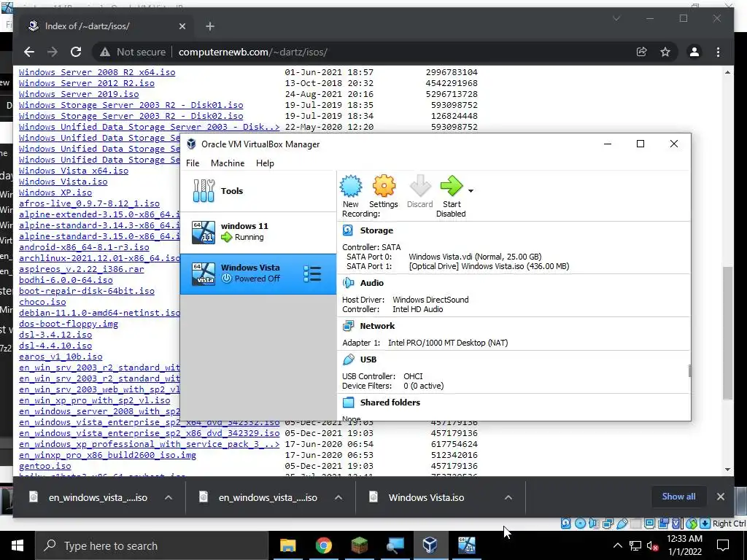
Task: Select Tools in VirtualBox sidebar
Action: click(x=258, y=191)
